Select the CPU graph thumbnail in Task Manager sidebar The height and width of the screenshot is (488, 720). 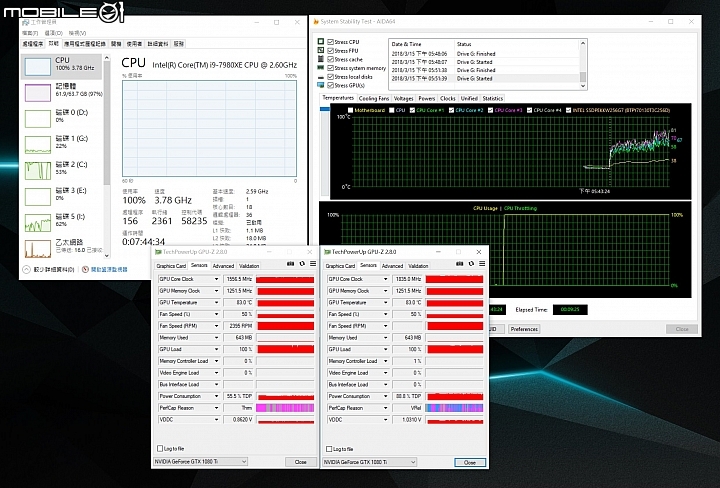(38, 67)
